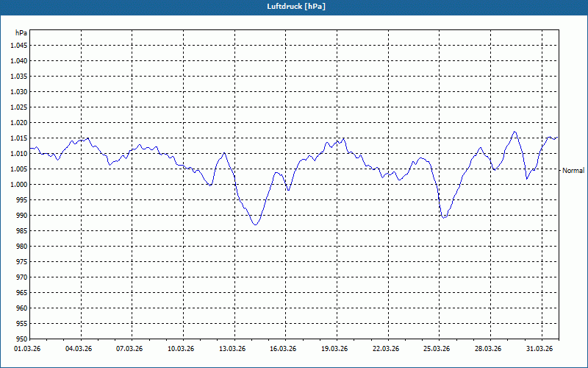This screenshot has width=588, height=368.
Task: Select the 19.03.26 date label
Action: point(334,349)
